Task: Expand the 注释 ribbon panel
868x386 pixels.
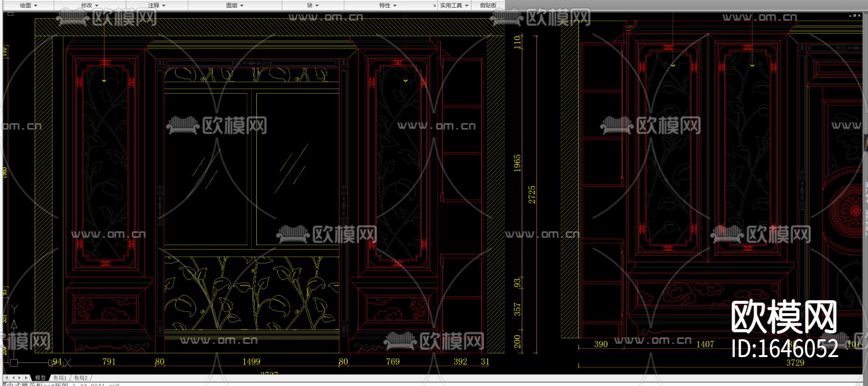Action: tap(157, 5)
